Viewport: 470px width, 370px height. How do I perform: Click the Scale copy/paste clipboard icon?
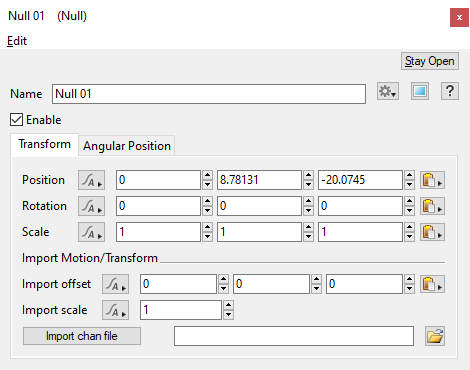432,232
